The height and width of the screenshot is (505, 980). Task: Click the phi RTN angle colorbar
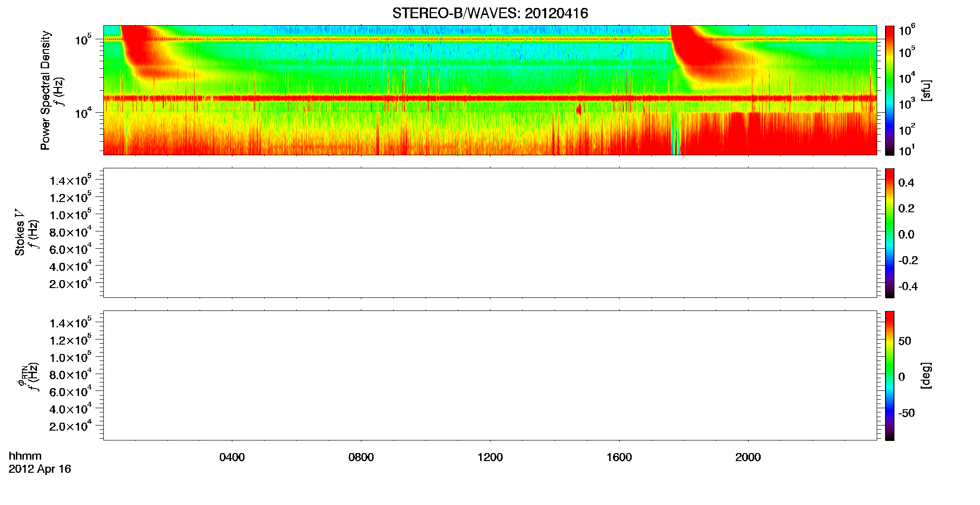tap(890, 375)
